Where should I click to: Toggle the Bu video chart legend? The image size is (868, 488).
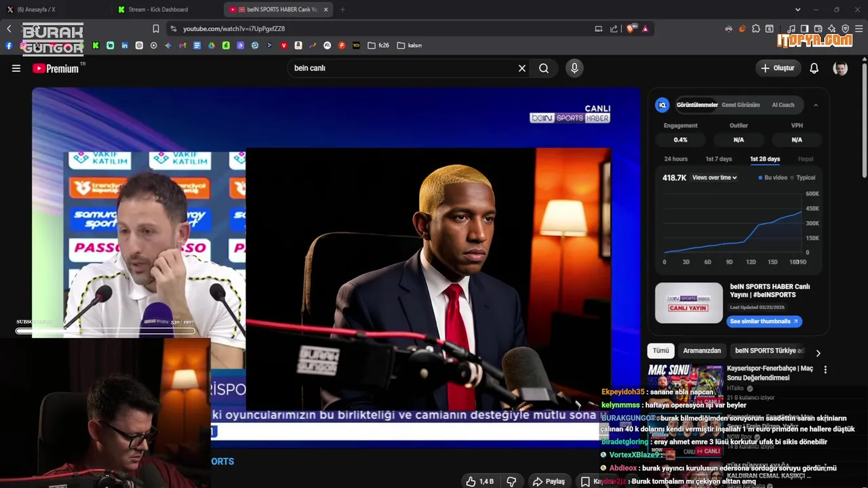[773, 178]
